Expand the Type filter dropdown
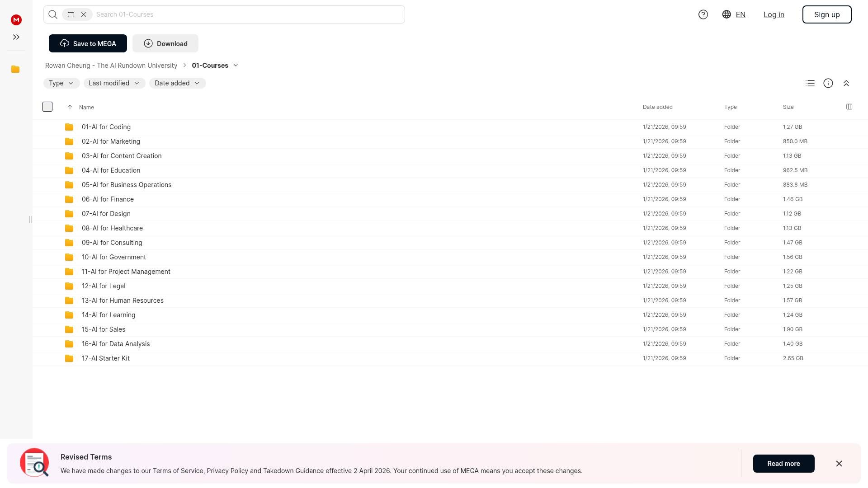 61,83
